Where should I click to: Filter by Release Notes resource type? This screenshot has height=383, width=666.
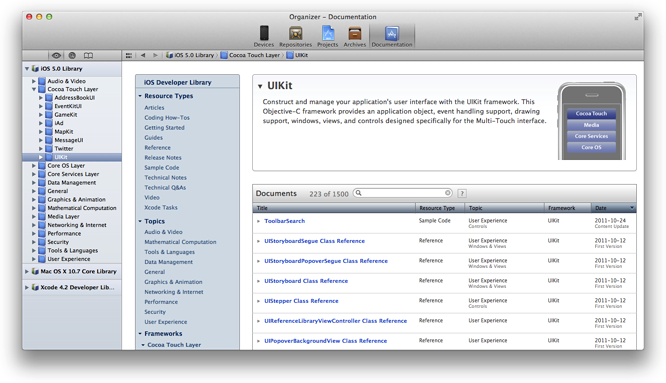tap(163, 158)
